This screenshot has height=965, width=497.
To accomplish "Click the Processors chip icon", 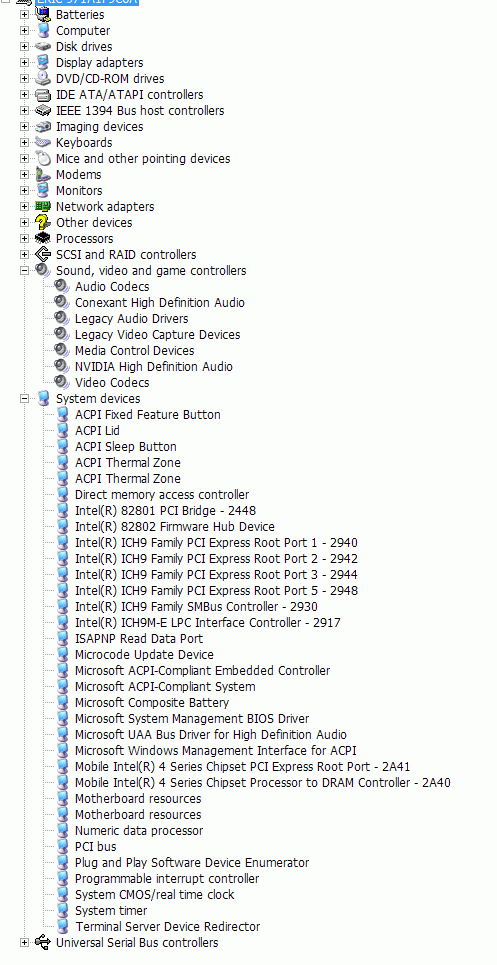I will tap(42, 238).
